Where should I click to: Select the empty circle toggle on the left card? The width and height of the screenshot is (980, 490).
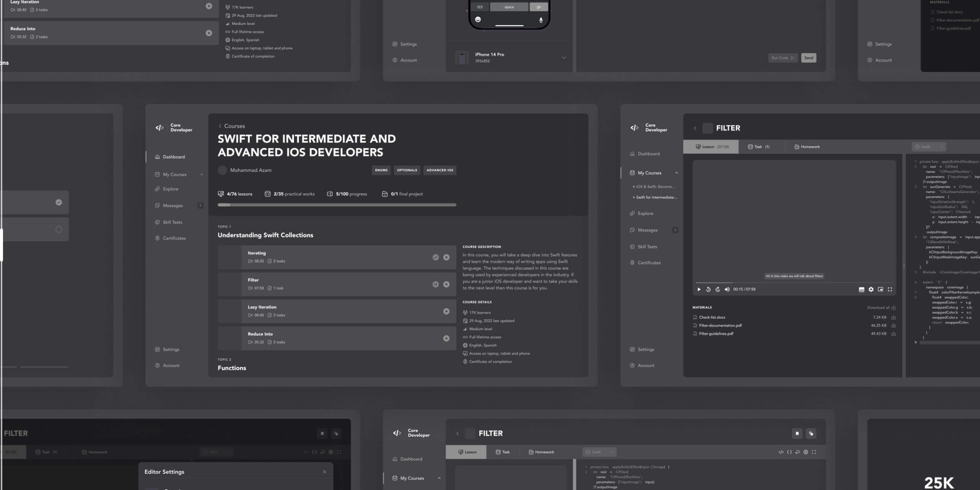(x=59, y=229)
